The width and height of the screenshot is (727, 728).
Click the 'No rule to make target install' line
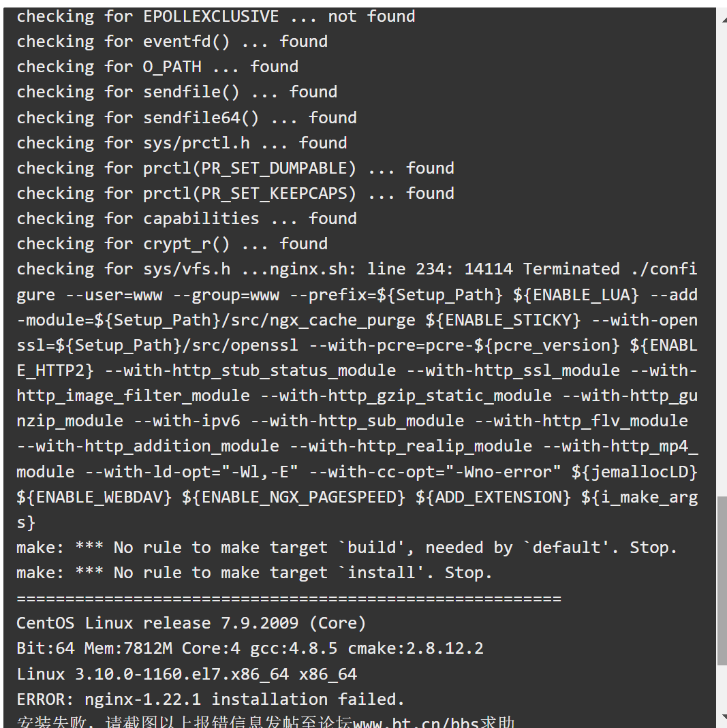tap(254, 573)
